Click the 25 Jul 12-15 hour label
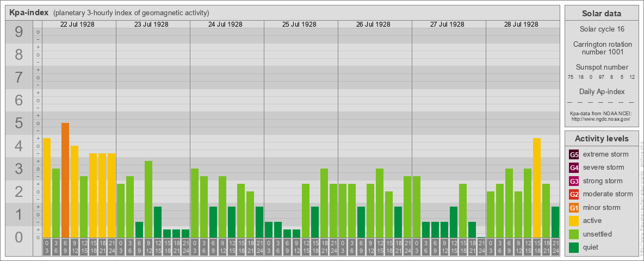Screen dimensions: 644x261 (306, 247)
